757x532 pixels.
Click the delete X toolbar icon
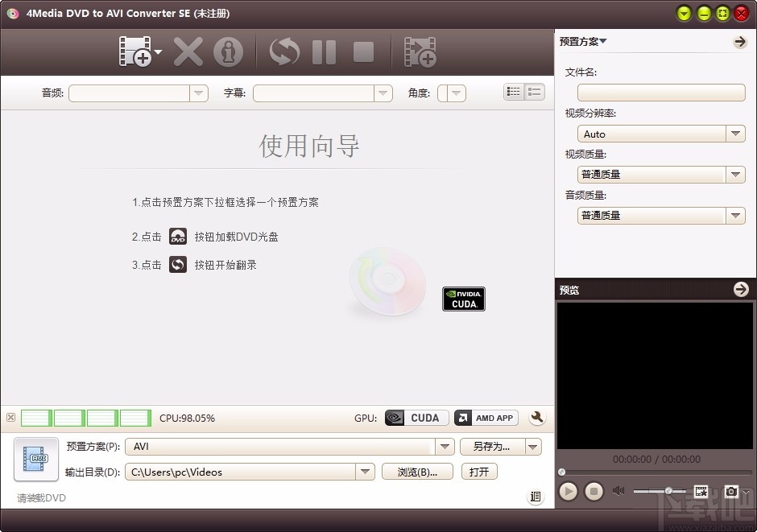(x=188, y=52)
